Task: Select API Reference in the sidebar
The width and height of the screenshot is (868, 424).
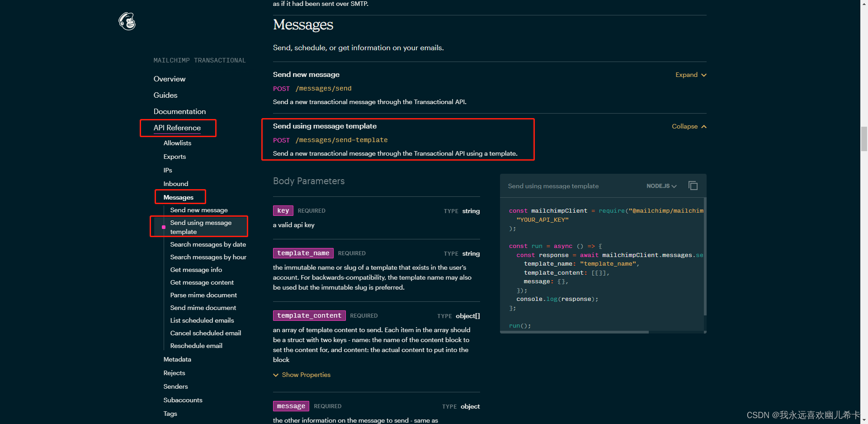Action: pos(177,128)
